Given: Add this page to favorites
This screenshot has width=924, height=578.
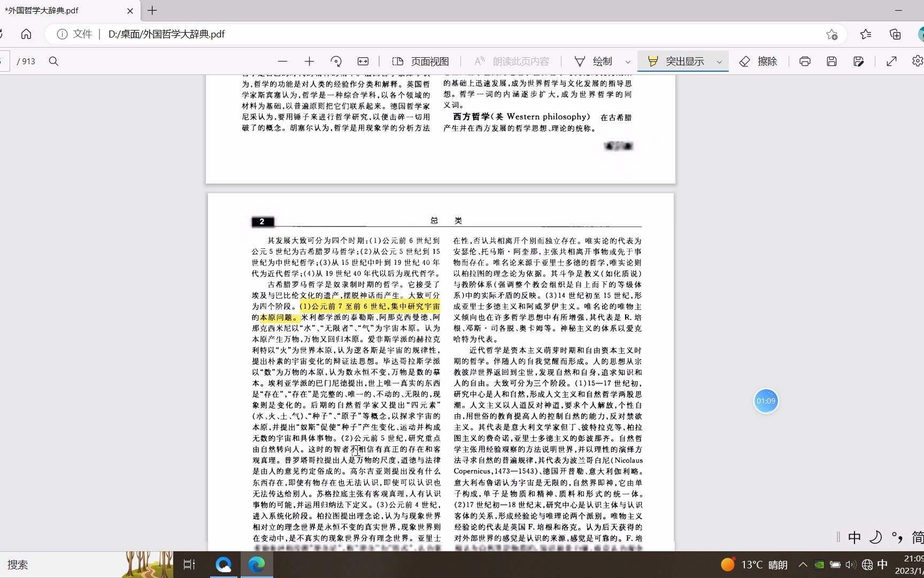Looking at the screenshot, I should [831, 34].
